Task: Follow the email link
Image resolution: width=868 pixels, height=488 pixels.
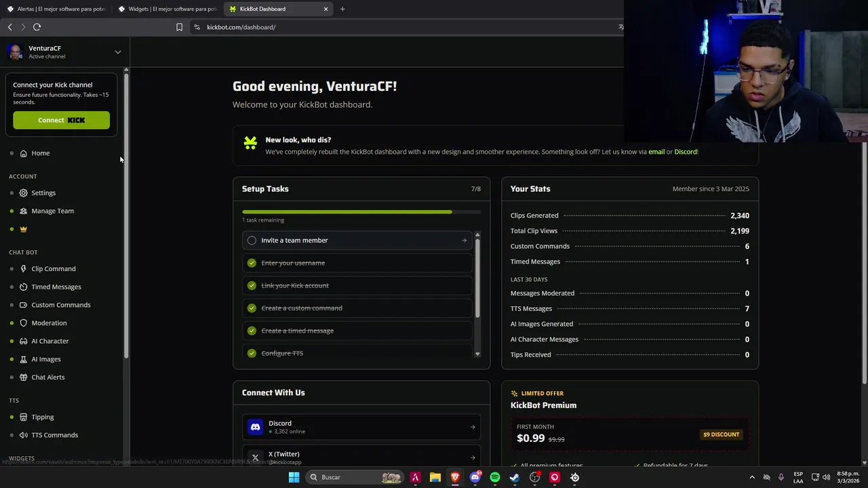Action: pos(656,152)
